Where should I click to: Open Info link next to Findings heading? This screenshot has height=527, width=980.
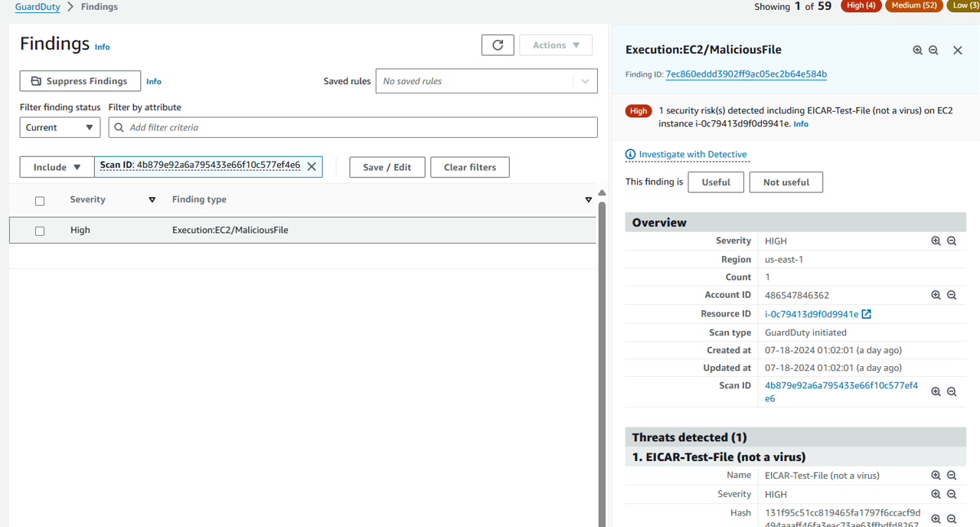102,47
